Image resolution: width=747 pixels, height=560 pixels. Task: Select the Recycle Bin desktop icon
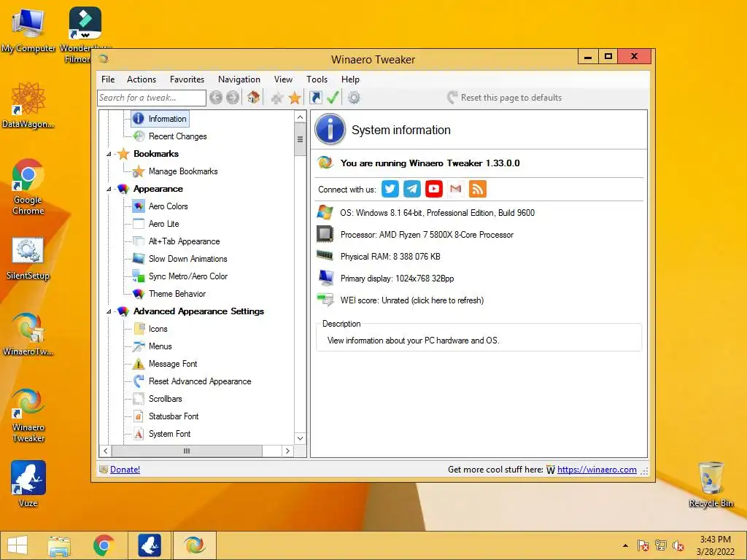(x=711, y=485)
